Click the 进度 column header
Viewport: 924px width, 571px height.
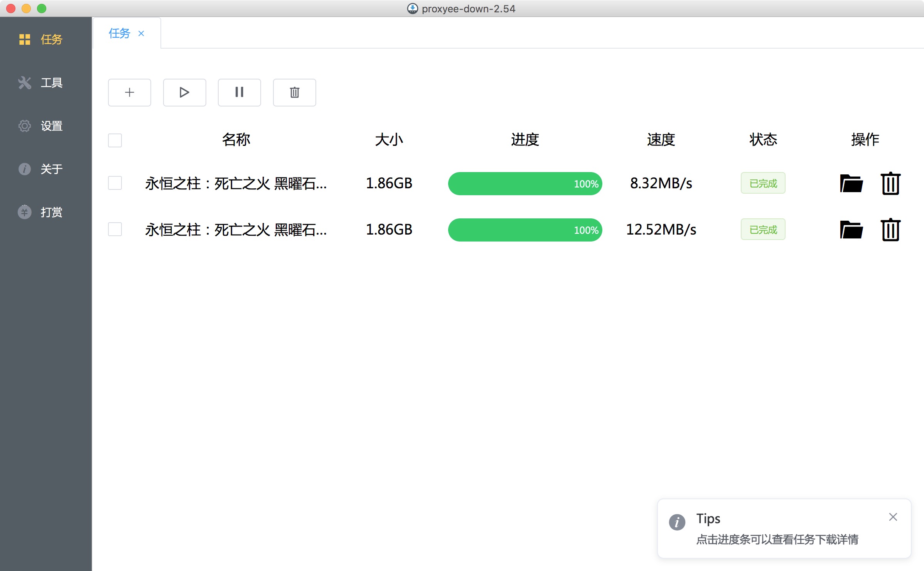525,140
